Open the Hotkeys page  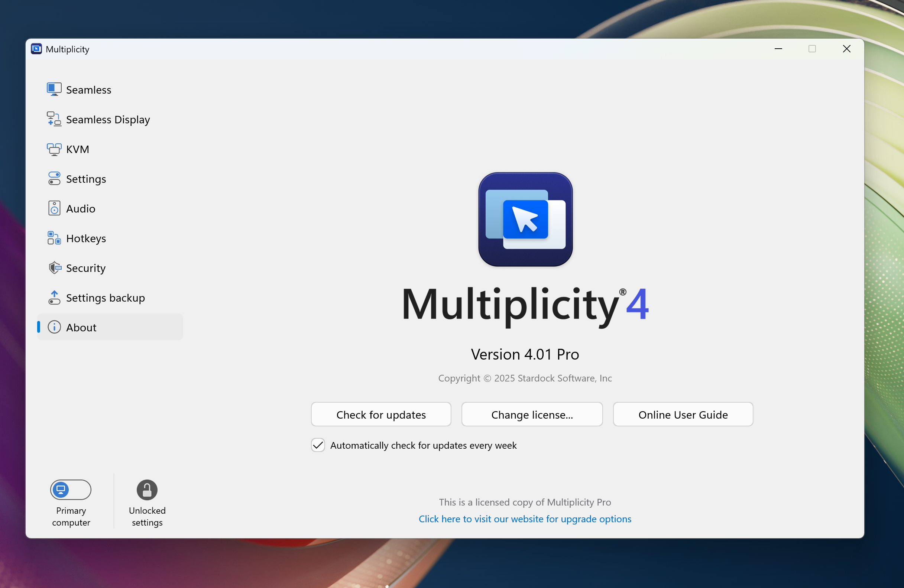coord(110,238)
